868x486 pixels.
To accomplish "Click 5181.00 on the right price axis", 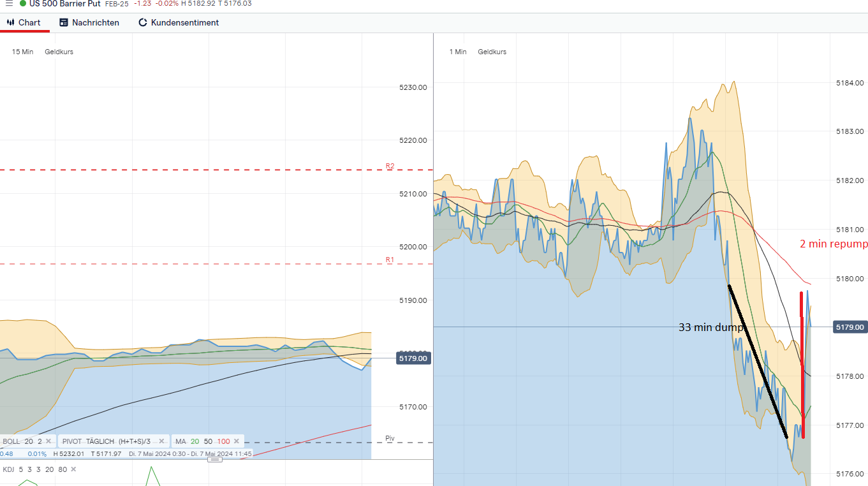I will tap(850, 230).
